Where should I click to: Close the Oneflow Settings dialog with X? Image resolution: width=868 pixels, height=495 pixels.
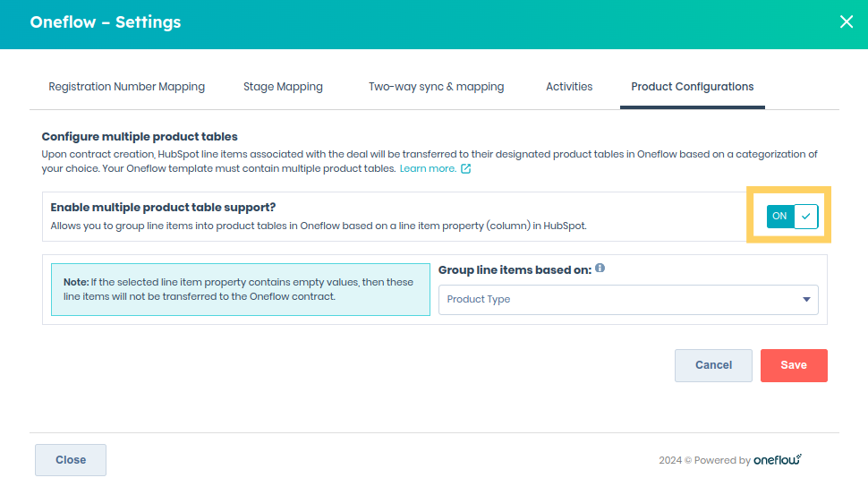click(846, 21)
